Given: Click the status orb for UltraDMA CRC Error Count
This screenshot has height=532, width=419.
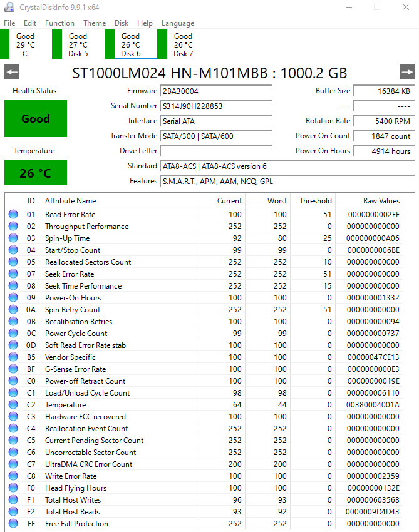Looking at the screenshot, I should (13, 463).
